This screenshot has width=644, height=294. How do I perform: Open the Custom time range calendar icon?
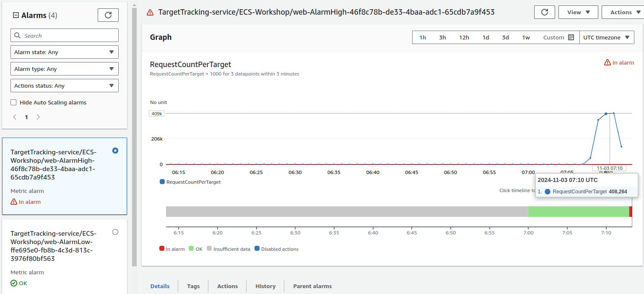tap(571, 37)
